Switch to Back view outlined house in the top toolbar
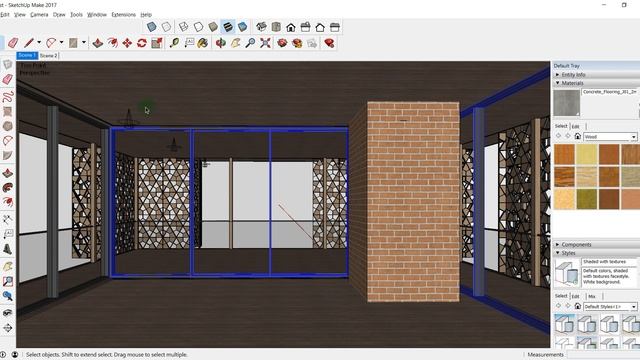 point(320,27)
